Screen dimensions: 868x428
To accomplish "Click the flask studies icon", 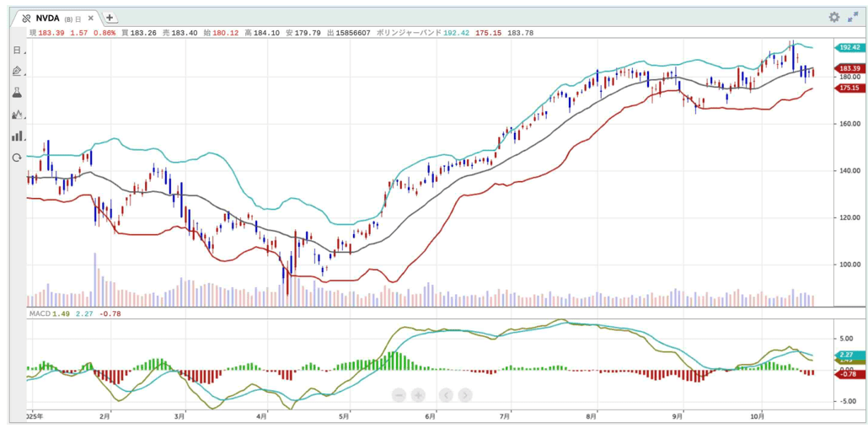I will (17, 93).
